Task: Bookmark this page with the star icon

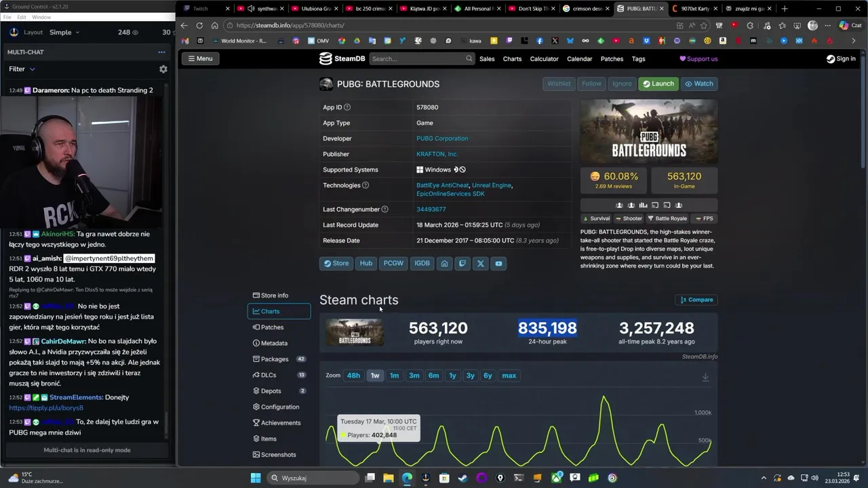Action: coord(704,25)
